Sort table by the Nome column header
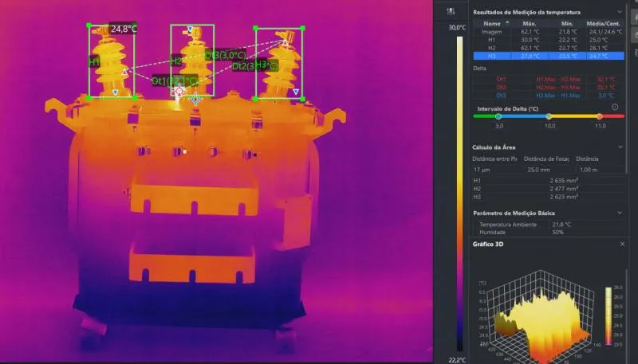Viewport: 638px width, 364px height. point(491,23)
